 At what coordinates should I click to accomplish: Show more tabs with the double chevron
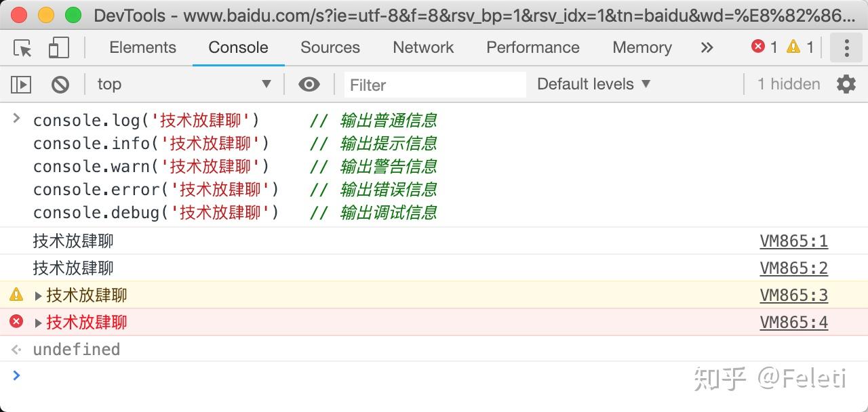coord(707,47)
